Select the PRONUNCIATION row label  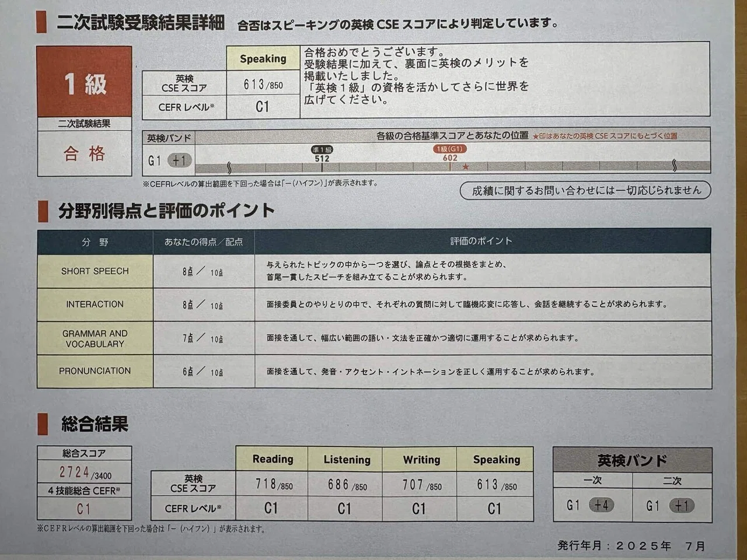[95, 371]
